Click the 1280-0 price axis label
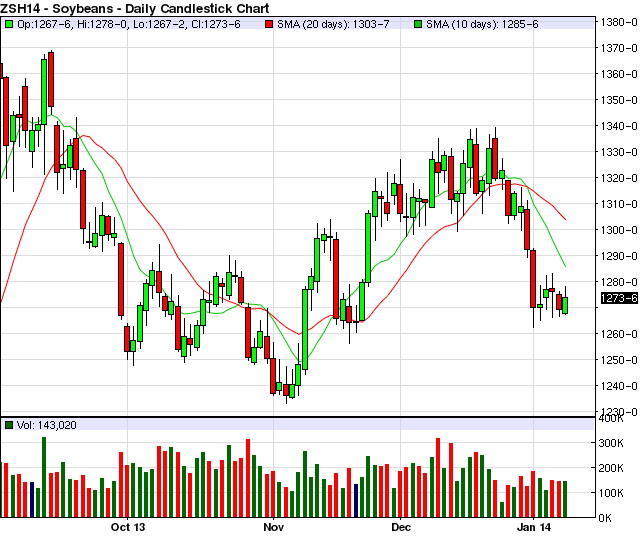 619,282
